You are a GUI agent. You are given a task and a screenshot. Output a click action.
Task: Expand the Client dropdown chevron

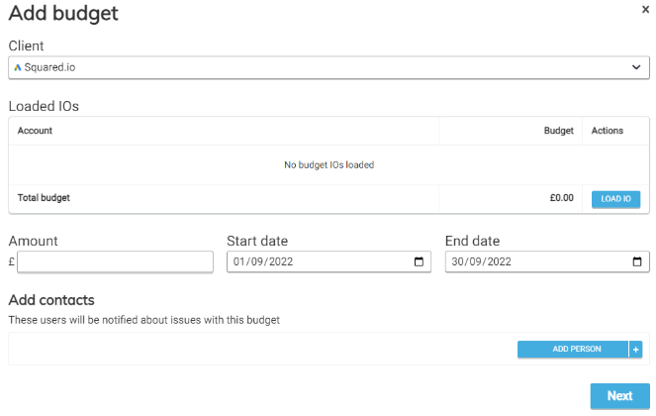636,67
